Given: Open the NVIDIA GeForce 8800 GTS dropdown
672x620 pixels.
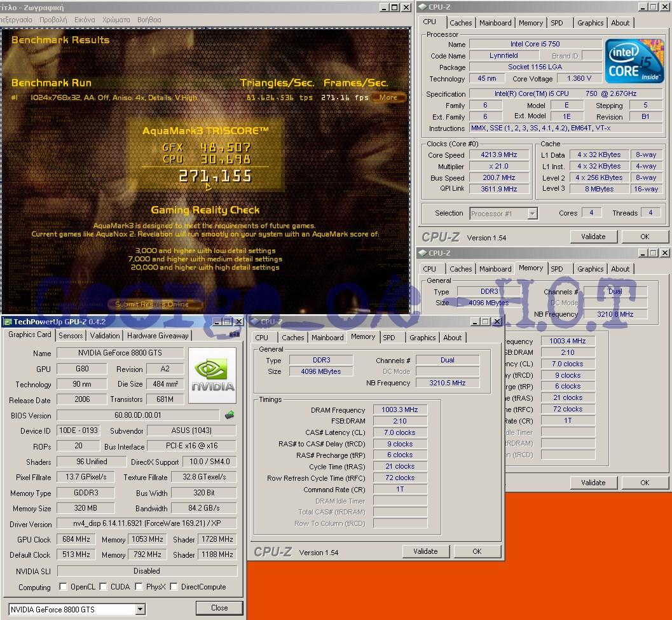Looking at the screenshot, I should tap(140, 609).
